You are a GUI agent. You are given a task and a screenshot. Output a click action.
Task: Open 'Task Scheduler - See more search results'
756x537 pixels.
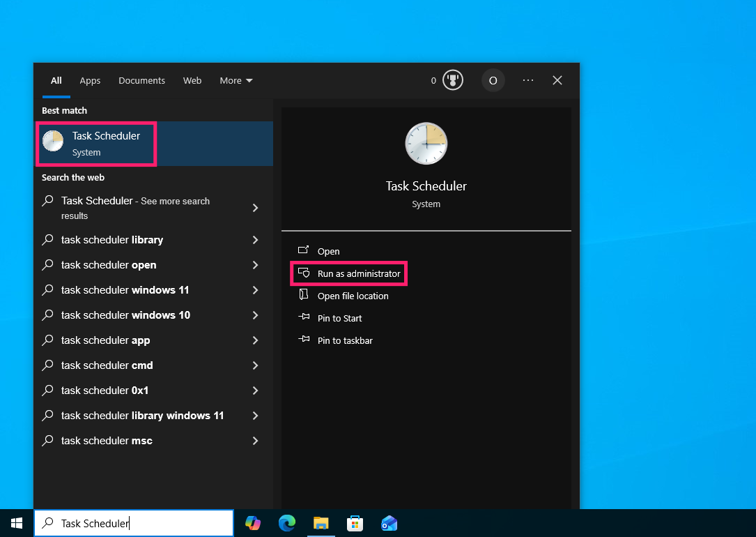point(154,208)
